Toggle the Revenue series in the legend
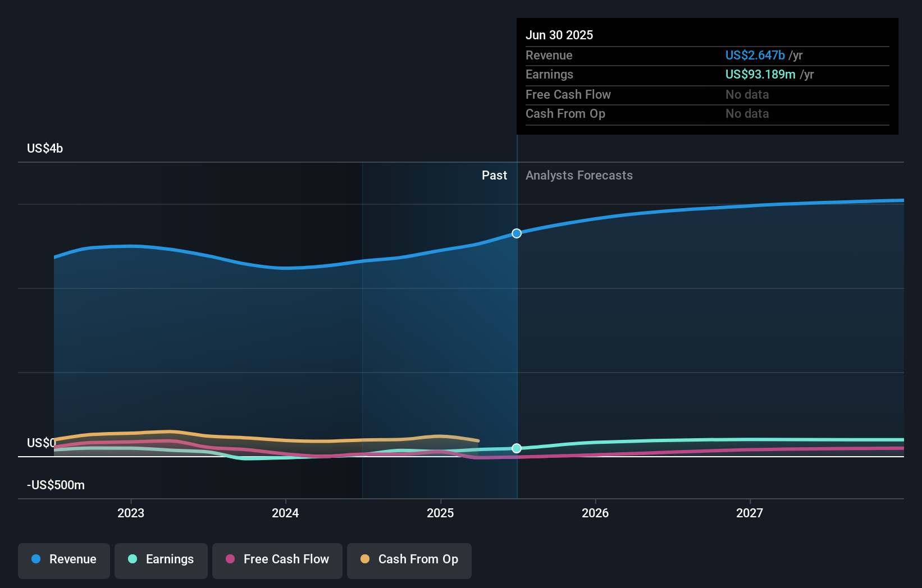The image size is (922, 588). (x=64, y=561)
